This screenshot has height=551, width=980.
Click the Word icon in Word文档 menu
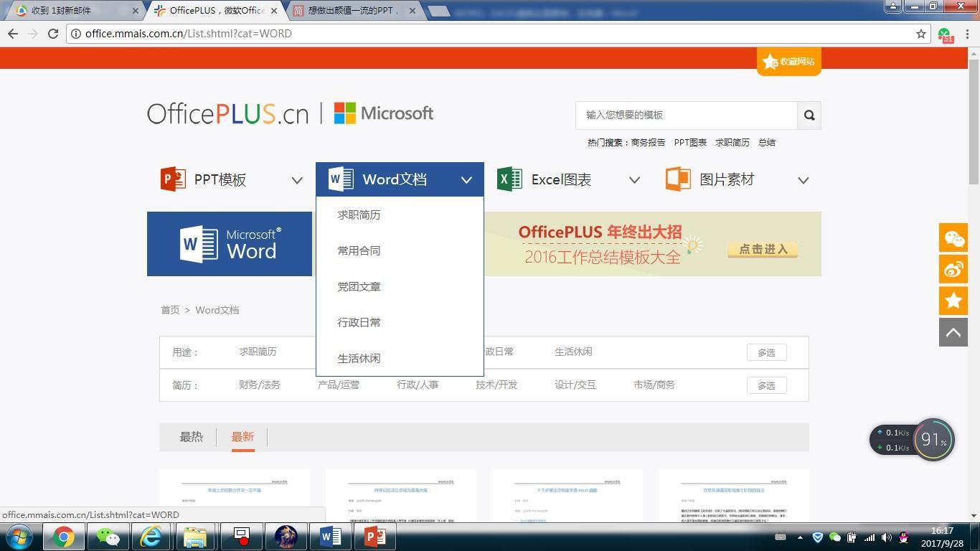341,179
